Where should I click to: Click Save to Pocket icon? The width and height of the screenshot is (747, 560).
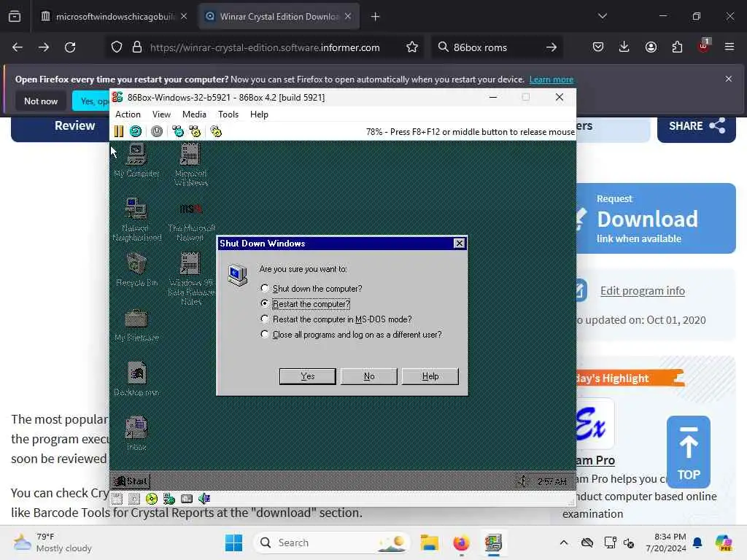tap(598, 47)
